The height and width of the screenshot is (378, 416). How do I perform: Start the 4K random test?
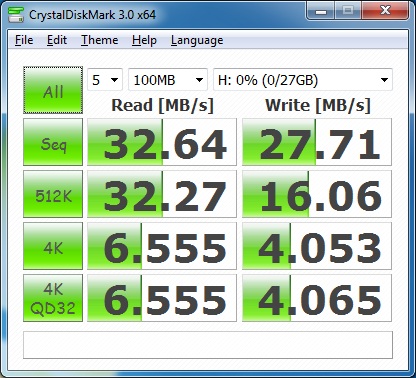[x=53, y=246]
